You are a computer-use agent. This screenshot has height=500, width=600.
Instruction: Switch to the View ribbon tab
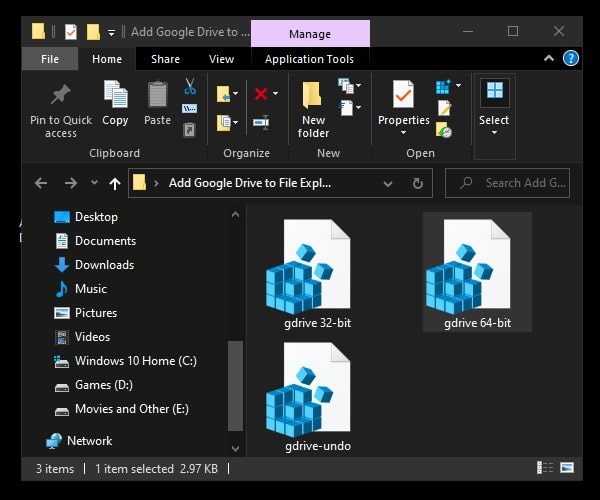[222, 59]
